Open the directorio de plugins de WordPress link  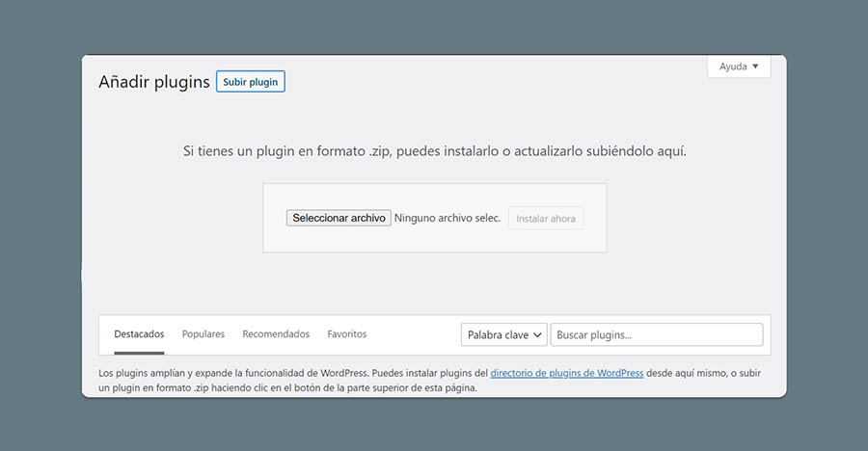pos(567,372)
